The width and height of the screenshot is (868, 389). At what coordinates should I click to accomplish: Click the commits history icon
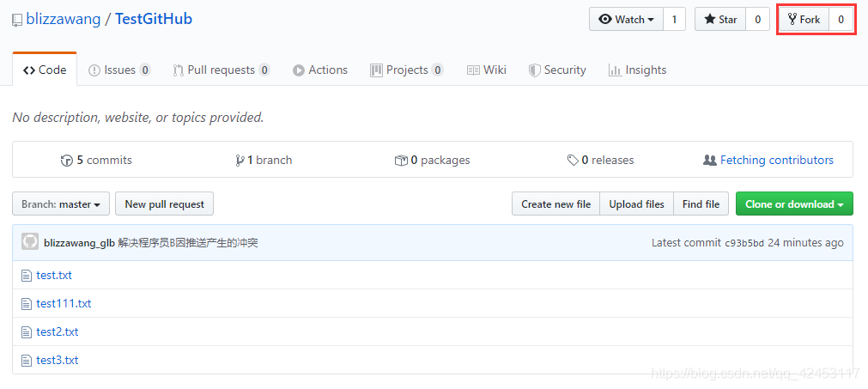click(67, 161)
